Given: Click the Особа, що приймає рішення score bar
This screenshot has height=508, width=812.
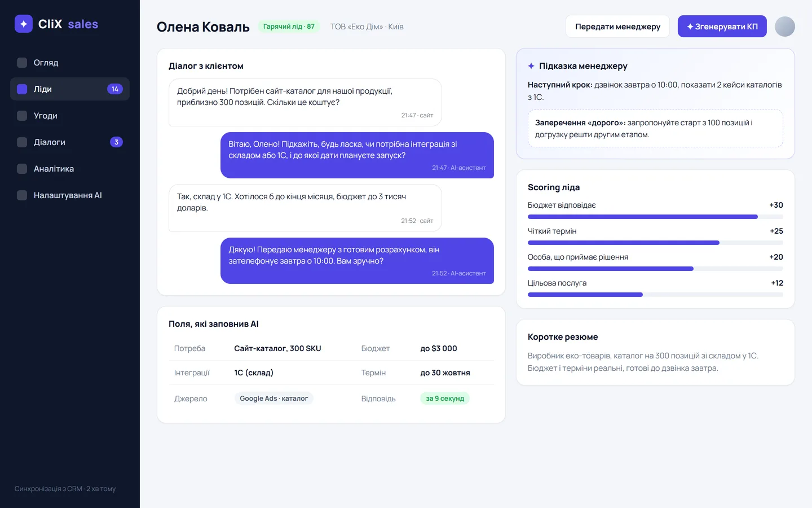Looking at the screenshot, I should [655, 269].
